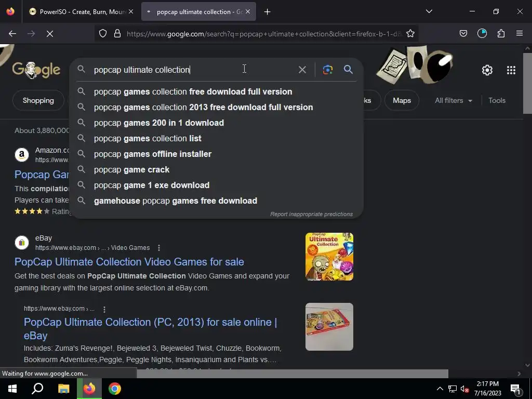
Task: Click the Firefox back arrow button
Action: click(12, 34)
